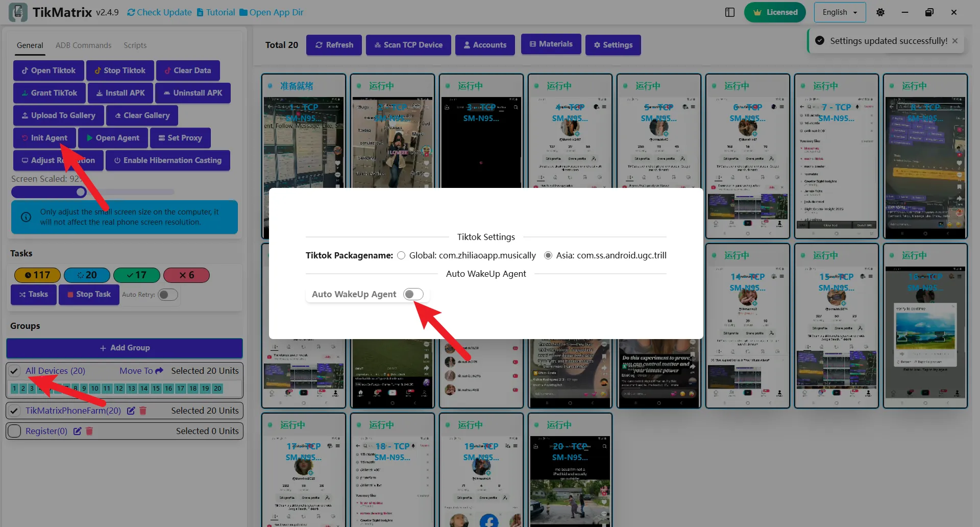Delete the Register group via its trash icon
Screen dimensions: 980x527
pos(90,431)
